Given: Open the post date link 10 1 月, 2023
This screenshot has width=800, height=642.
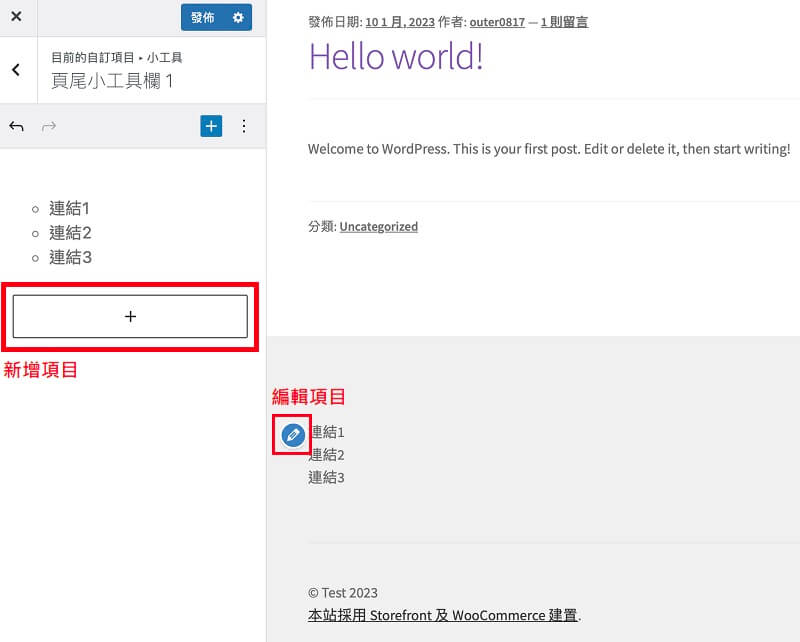Looking at the screenshot, I should click(400, 22).
